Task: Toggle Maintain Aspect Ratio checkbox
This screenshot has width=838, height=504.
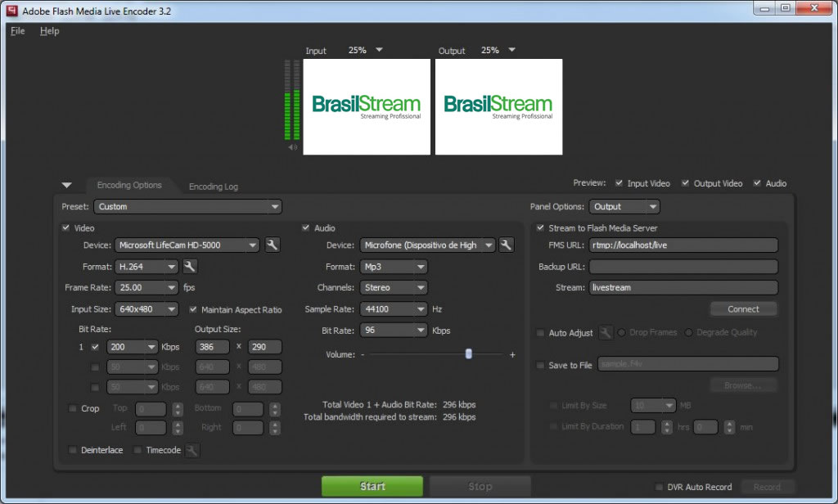Action: tap(193, 309)
